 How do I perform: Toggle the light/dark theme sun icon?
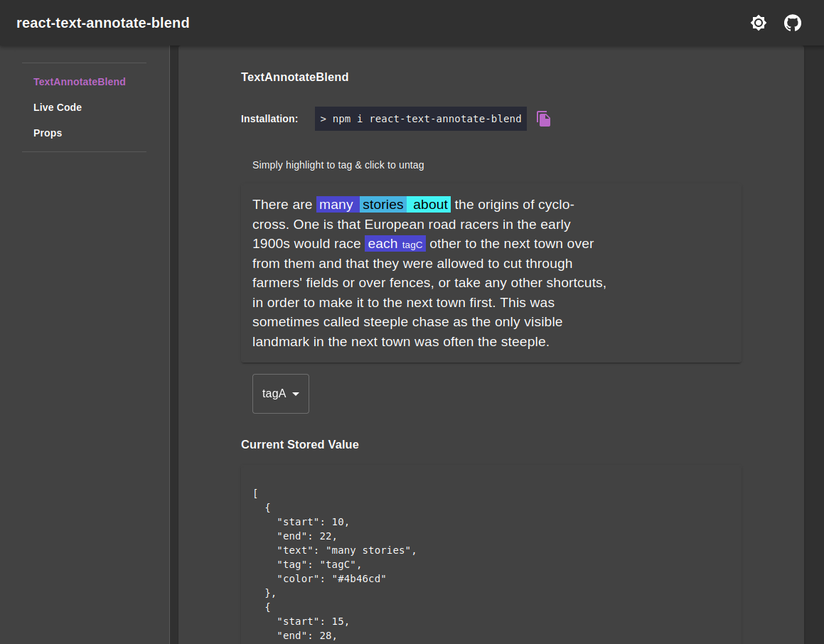pyautogui.click(x=759, y=23)
